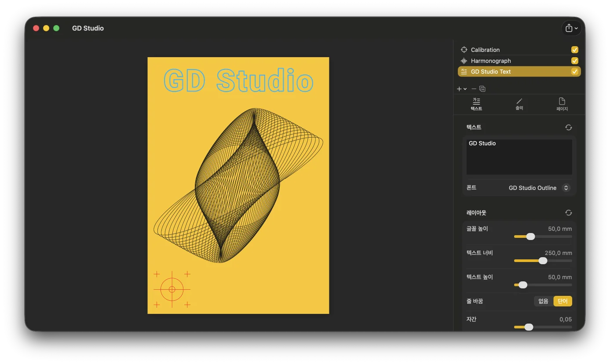610x364 pixels.
Task: Adjust the 텍스트 높이 slider
Action: [523, 285]
